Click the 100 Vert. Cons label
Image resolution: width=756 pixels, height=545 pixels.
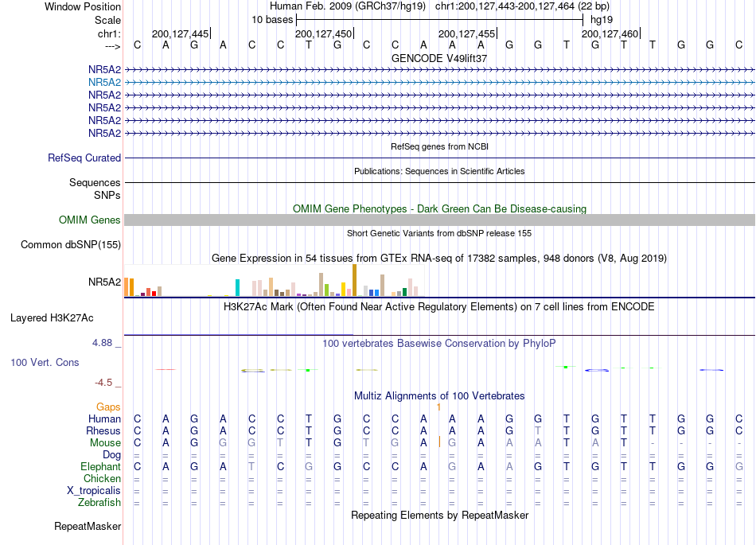tap(45, 362)
